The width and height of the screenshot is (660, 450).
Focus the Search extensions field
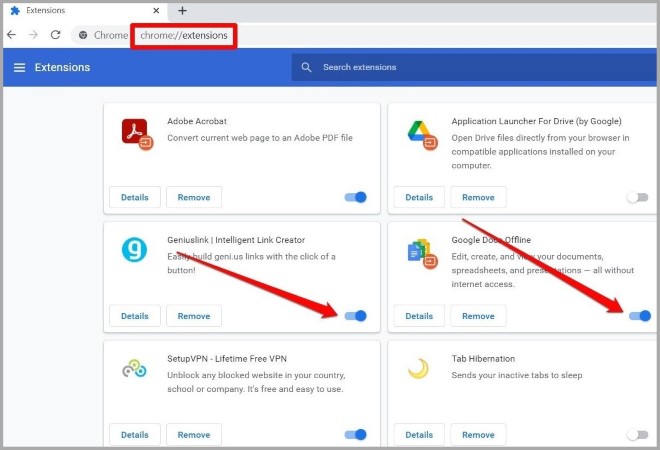(x=474, y=67)
